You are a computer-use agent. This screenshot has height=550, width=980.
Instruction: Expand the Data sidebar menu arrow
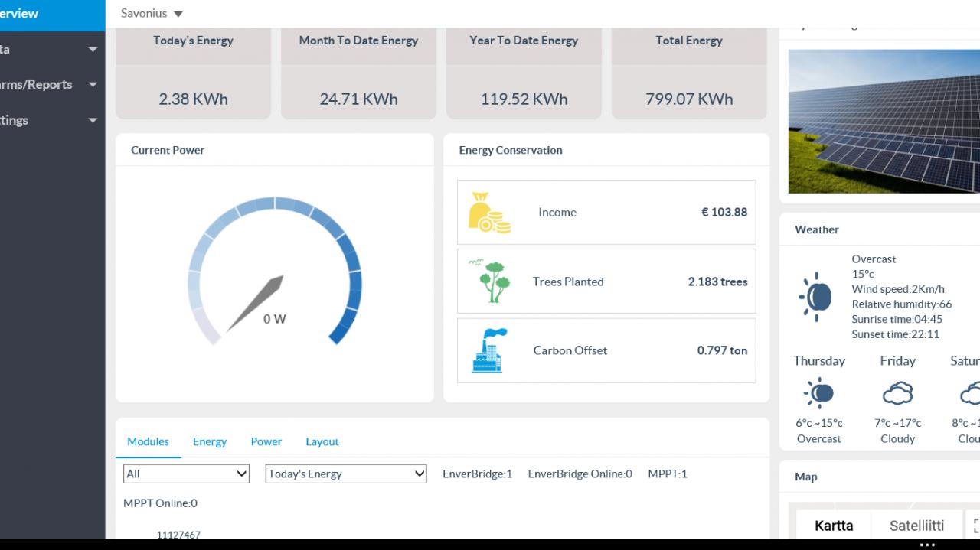point(93,50)
